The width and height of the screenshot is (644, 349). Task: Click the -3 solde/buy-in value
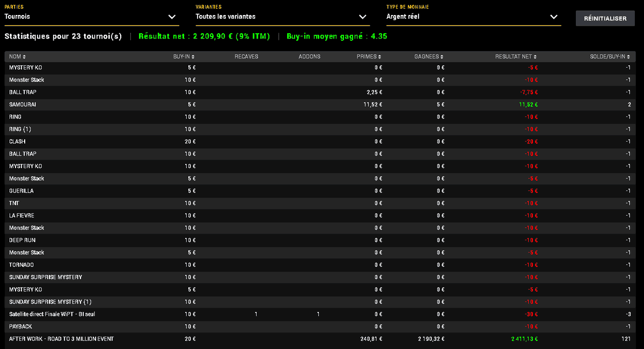[x=628, y=314]
